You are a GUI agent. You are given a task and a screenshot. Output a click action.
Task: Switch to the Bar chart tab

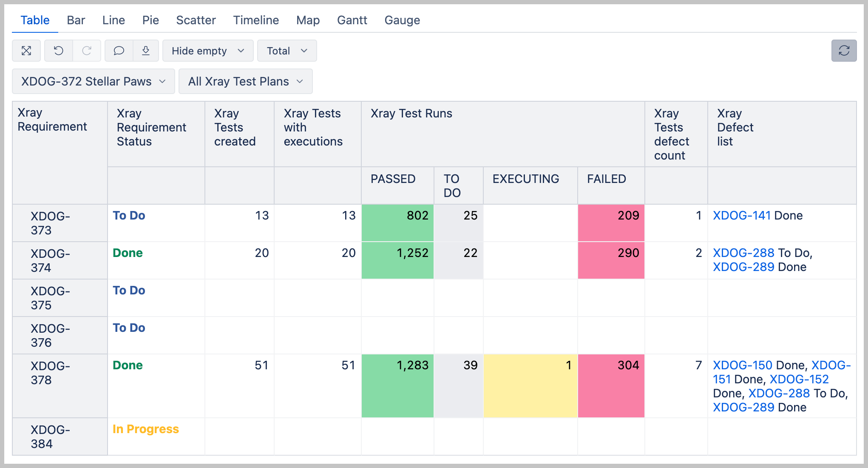(x=76, y=20)
